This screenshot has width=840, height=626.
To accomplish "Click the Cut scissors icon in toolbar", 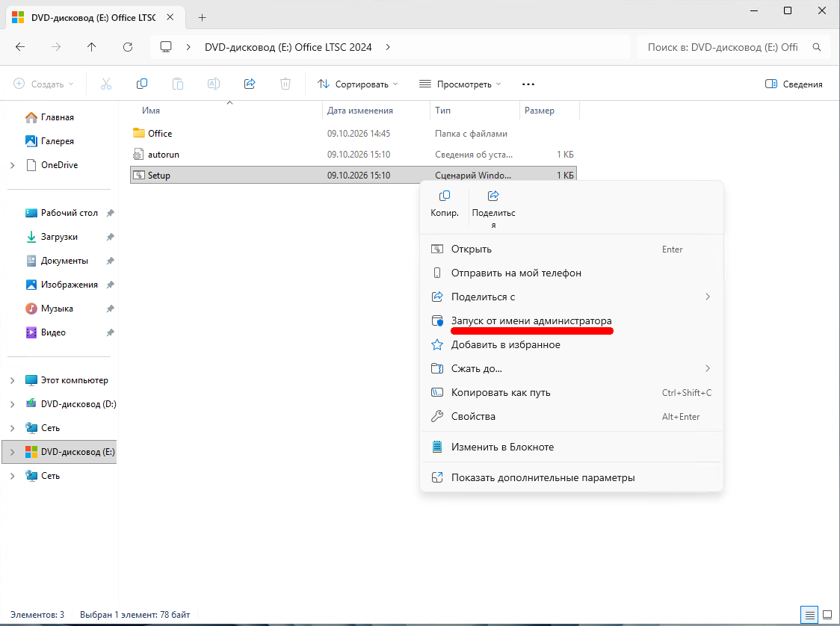I will 106,84.
